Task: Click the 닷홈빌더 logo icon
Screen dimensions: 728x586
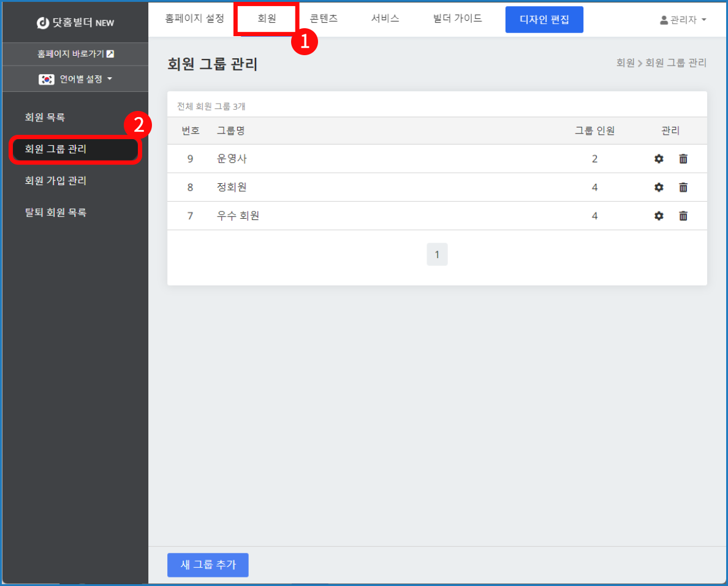Action: pyautogui.click(x=43, y=23)
